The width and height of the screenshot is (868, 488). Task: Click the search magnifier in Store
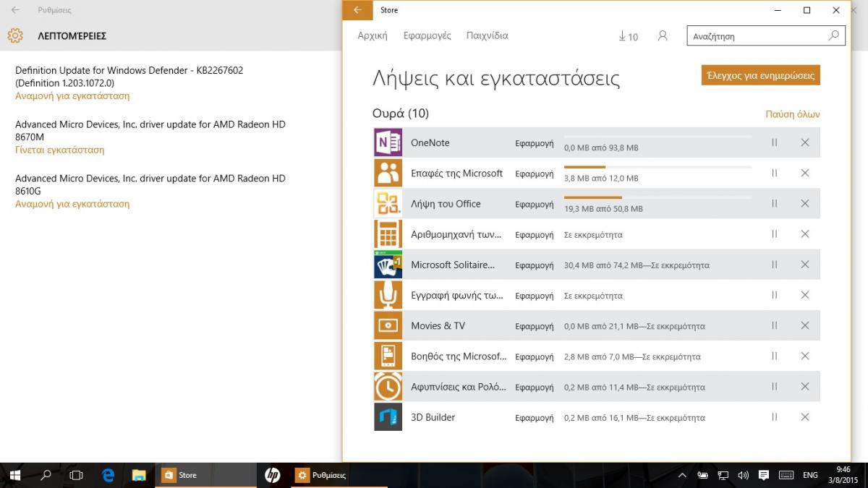pyautogui.click(x=834, y=35)
